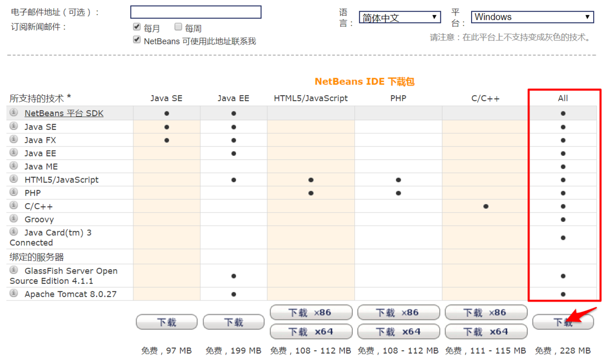Download HTML5/JavaScript bundle x64
The image size is (606, 364).
[311, 332]
